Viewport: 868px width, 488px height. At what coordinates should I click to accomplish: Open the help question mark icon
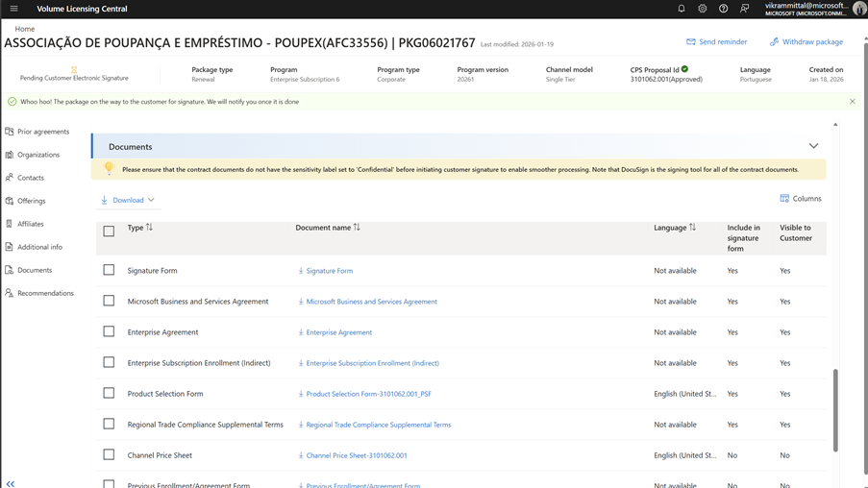(x=724, y=9)
